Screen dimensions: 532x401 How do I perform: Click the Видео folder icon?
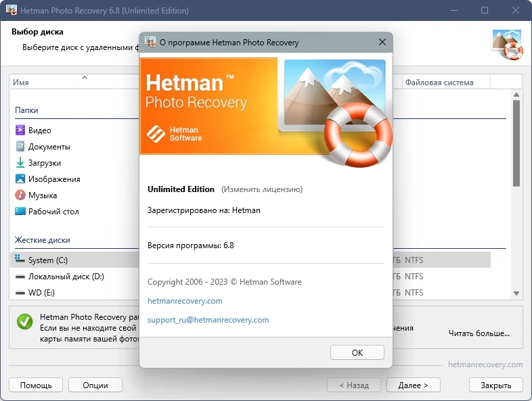[x=20, y=130]
